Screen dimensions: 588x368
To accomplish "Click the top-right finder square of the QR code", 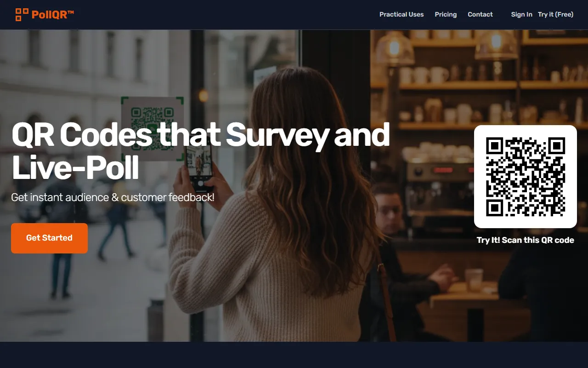I will 557,146.
